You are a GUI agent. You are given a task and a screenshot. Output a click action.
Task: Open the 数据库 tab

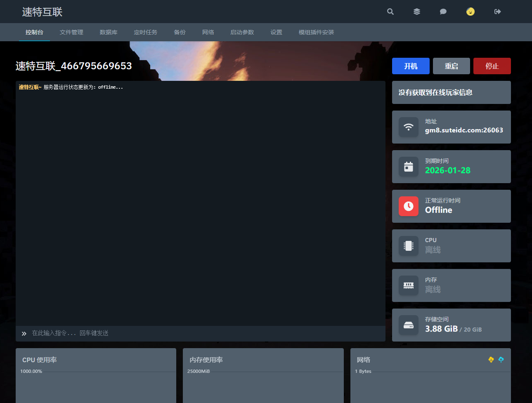pos(109,32)
